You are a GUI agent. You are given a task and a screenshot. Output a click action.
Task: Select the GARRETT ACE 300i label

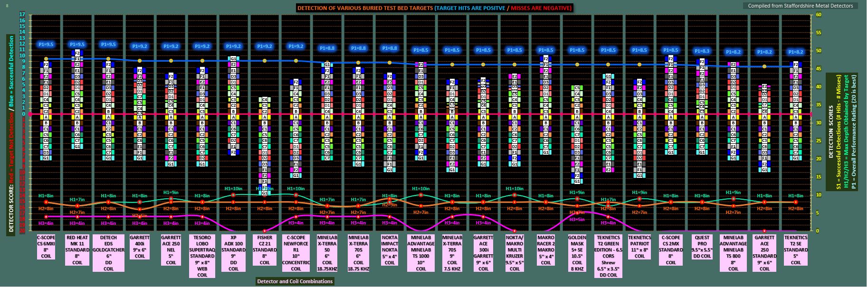click(x=483, y=253)
